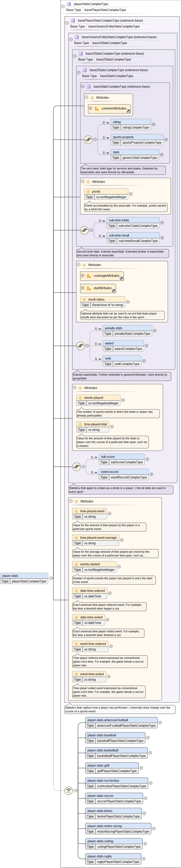
Task: Click the sequence icon next to sub-score
Action: [x=77, y=467]
